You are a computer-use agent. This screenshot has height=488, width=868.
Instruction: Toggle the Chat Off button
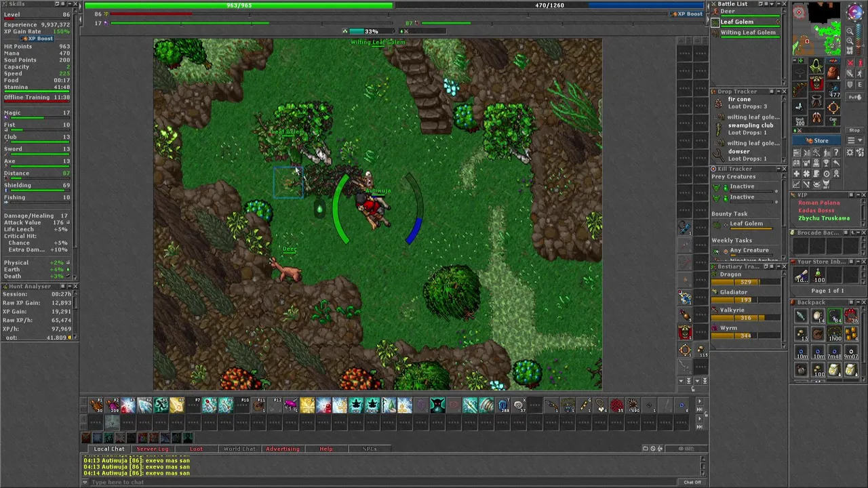692,482
